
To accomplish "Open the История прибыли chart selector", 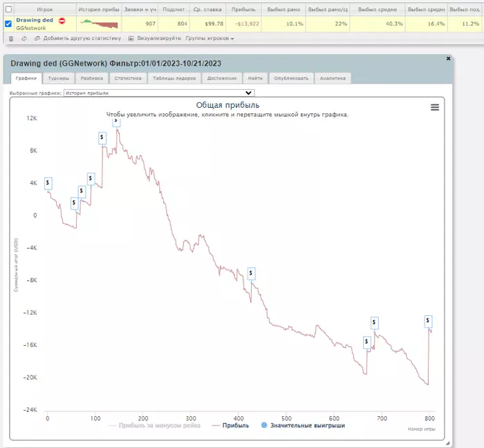I will pos(159,93).
